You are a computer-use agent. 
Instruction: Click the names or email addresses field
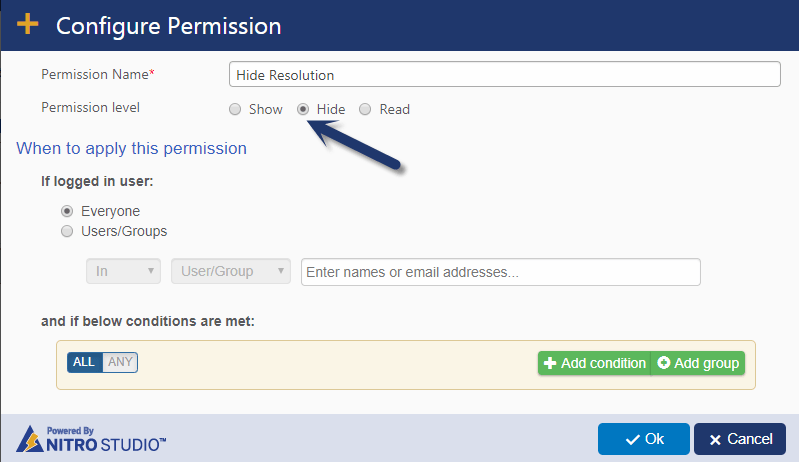(500, 272)
